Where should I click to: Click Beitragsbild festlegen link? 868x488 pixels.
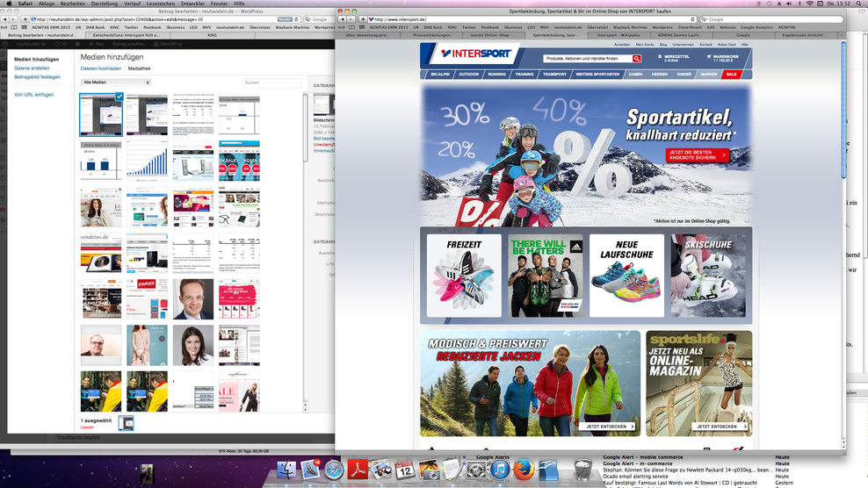coord(37,77)
